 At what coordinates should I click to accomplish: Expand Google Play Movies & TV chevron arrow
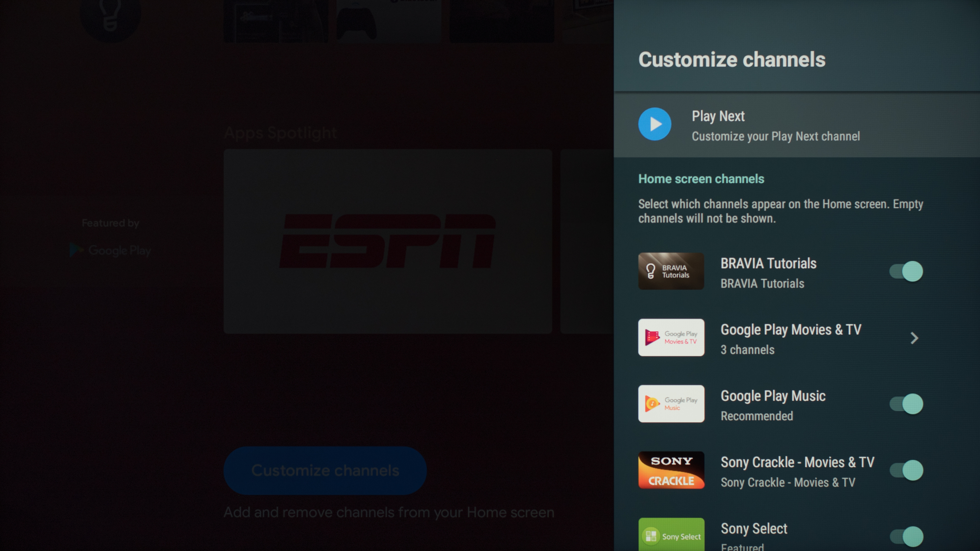tap(914, 338)
